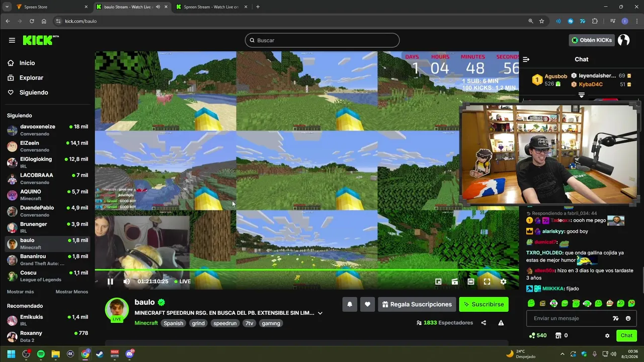Open davooxeneize channel in sidebar
Viewport: 644px width, 362px height.
tap(47, 130)
